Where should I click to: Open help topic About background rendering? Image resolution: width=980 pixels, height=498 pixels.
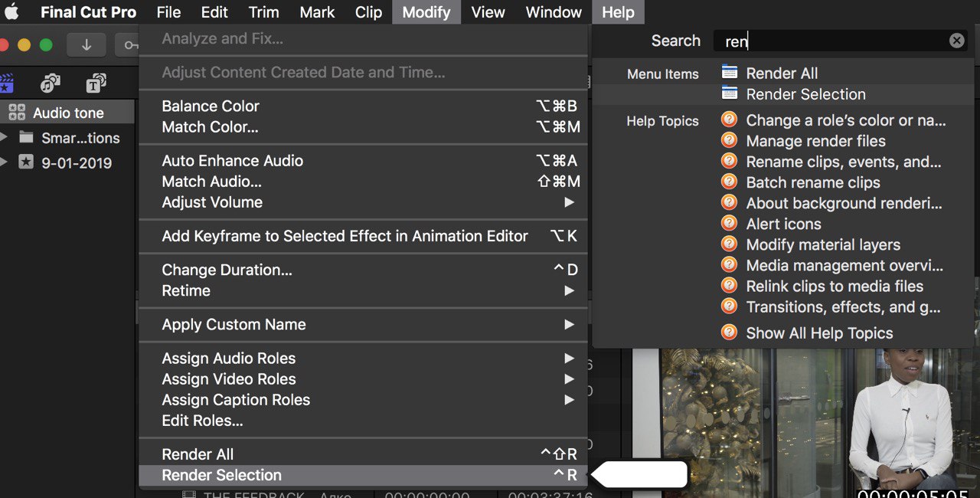click(844, 203)
